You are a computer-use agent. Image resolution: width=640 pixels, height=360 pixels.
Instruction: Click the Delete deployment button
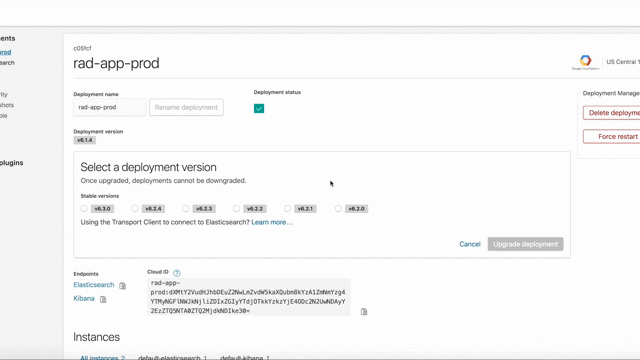point(611,113)
